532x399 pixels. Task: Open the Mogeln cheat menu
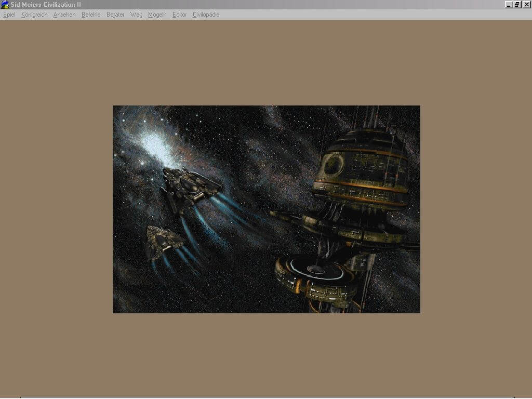coord(157,15)
